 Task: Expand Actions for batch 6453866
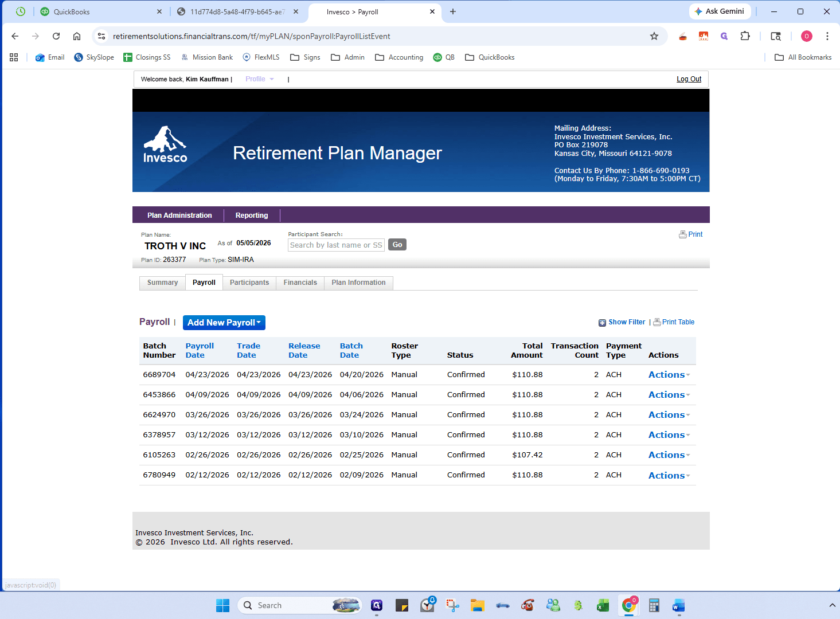point(669,395)
